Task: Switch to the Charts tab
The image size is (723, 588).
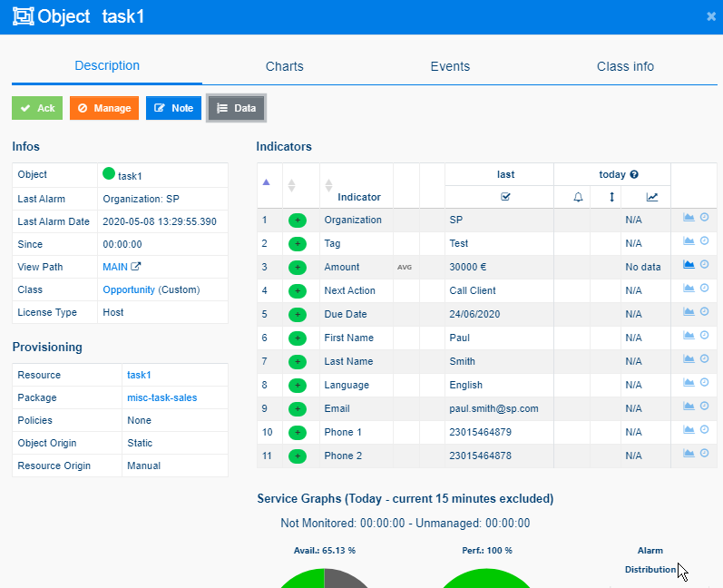Action: coord(284,66)
